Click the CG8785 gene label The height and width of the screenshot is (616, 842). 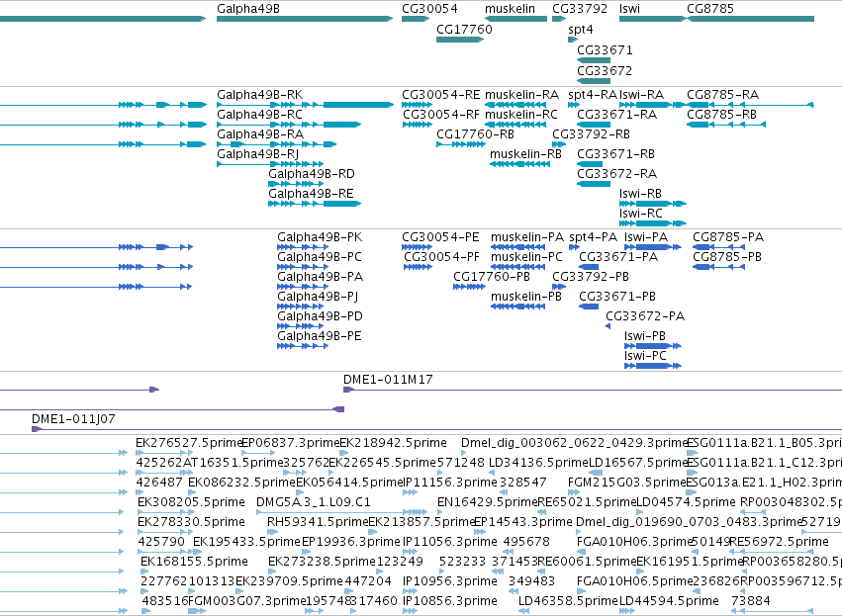point(710,9)
